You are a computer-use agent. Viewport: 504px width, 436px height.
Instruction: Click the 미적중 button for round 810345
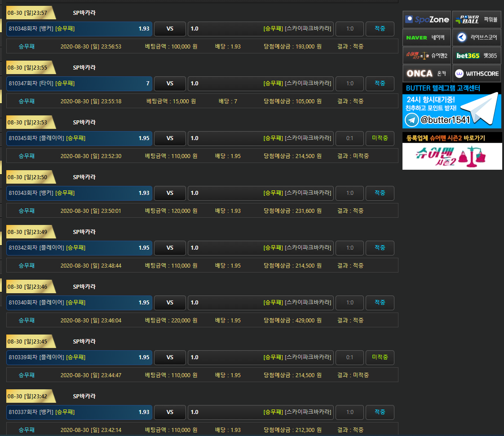coord(380,138)
